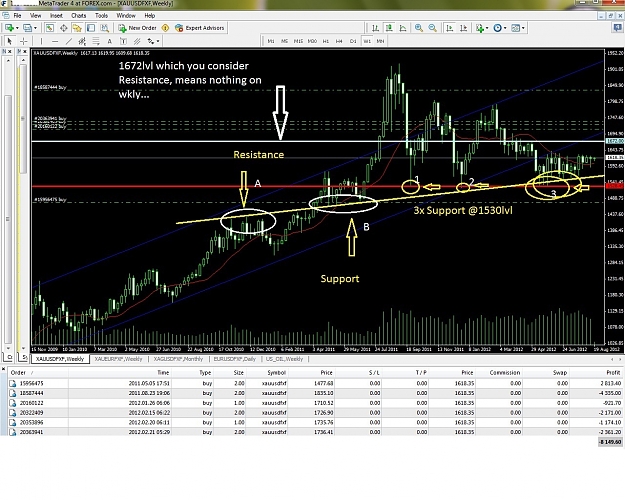The height and width of the screenshot is (500, 625).
Task: Select the Trendline drawing tool
Action: pos(69,41)
